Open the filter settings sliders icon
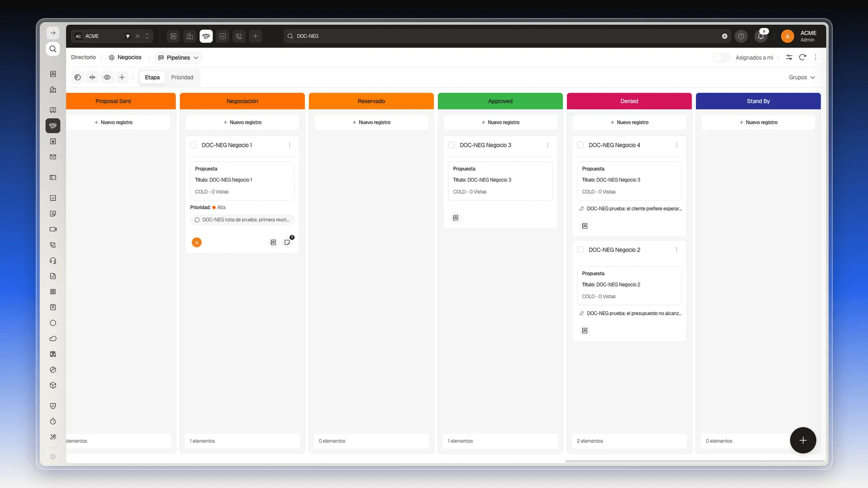The width and height of the screenshot is (868, 488). (x=789, y=57)
